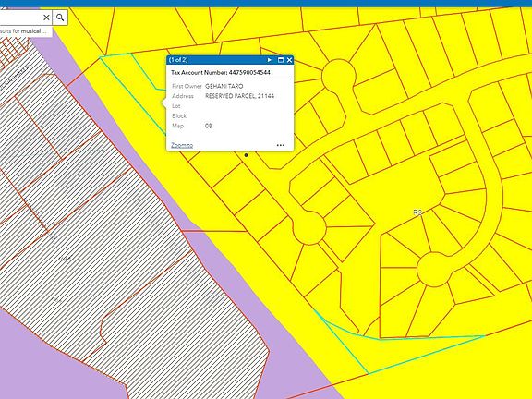Click the black location dot marker
Image resolution: width=532 pixels, height=399 pixels.
point(247,155)
